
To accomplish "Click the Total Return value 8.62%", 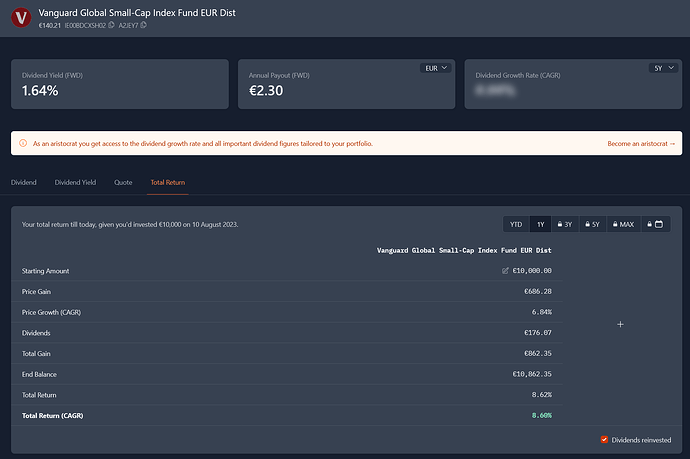I will (542, 395).
